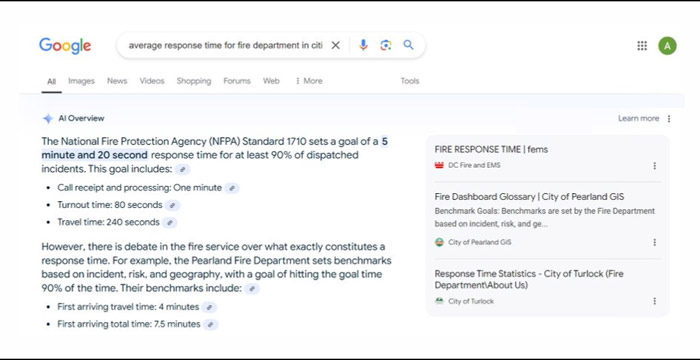Click the 'AI Overview' heading label
The height and width of the screenshot is (360, 700).
(81, 118)
